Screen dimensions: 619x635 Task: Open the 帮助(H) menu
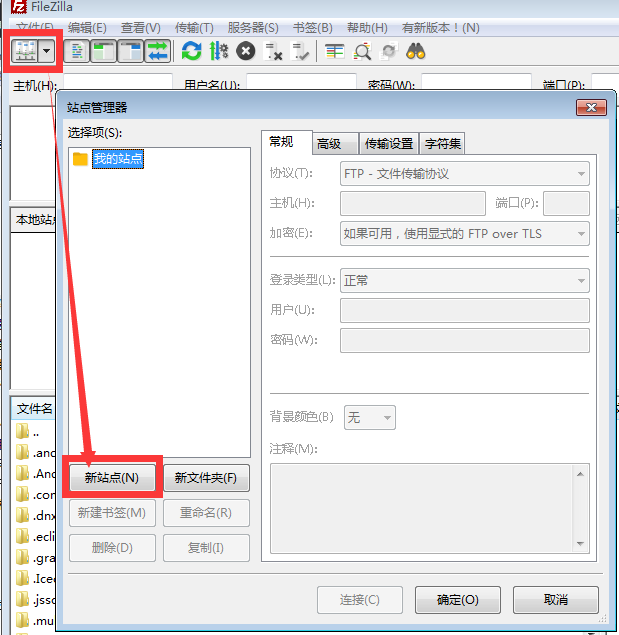367,28
